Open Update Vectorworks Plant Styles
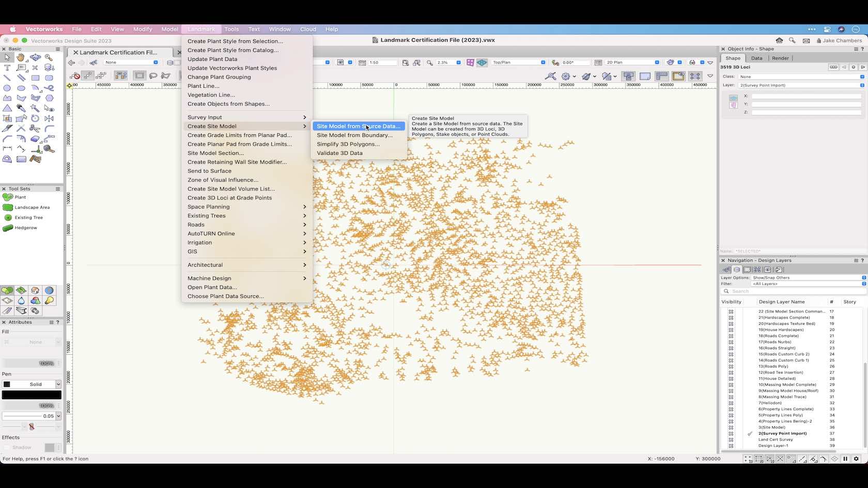This screenshot has height=488, width=868. tap(233, 68)
